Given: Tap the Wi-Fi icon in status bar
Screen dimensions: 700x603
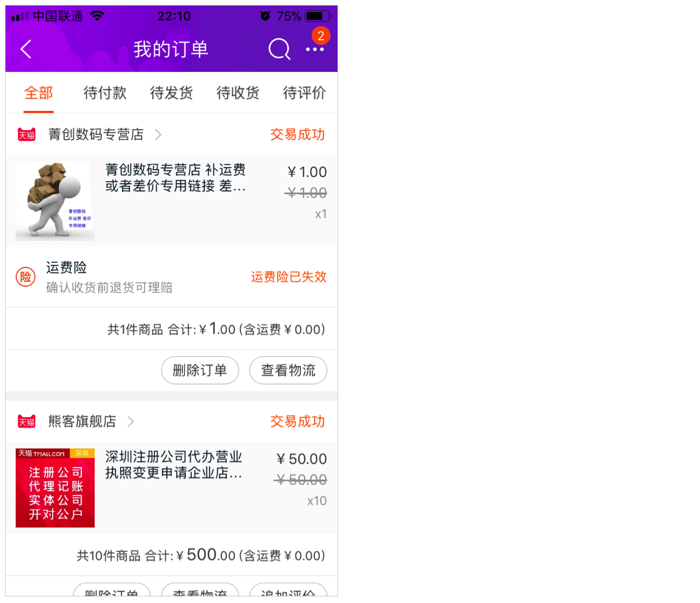Looking at the screenshot, I should pos(97,16).
